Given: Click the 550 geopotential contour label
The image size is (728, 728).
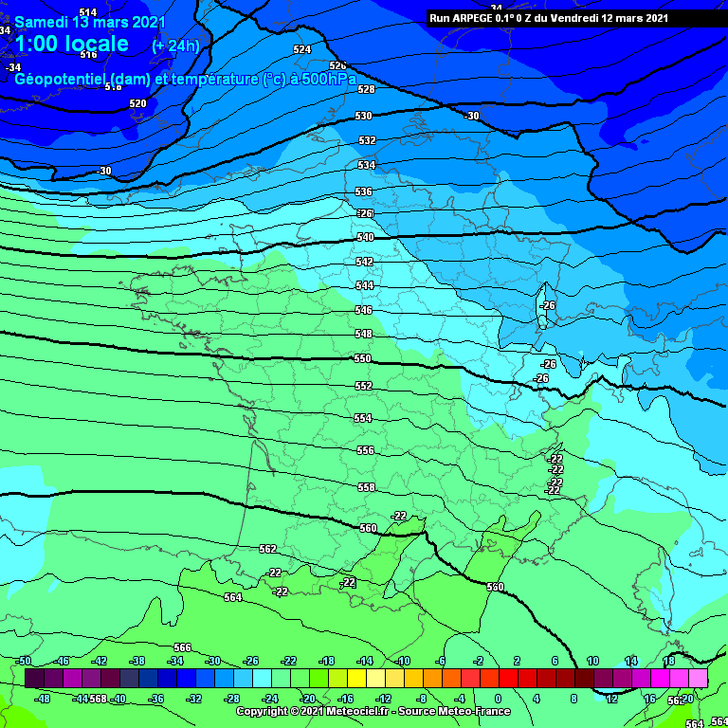Looking at the screenshot, I should coord(362,359).
